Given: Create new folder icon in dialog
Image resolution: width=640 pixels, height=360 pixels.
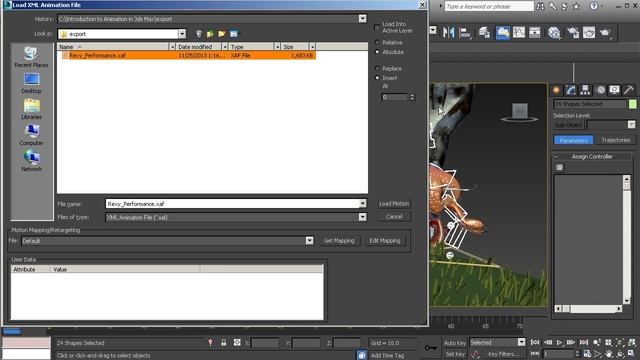Looking at the screenshot, I should tap(222, 34).
